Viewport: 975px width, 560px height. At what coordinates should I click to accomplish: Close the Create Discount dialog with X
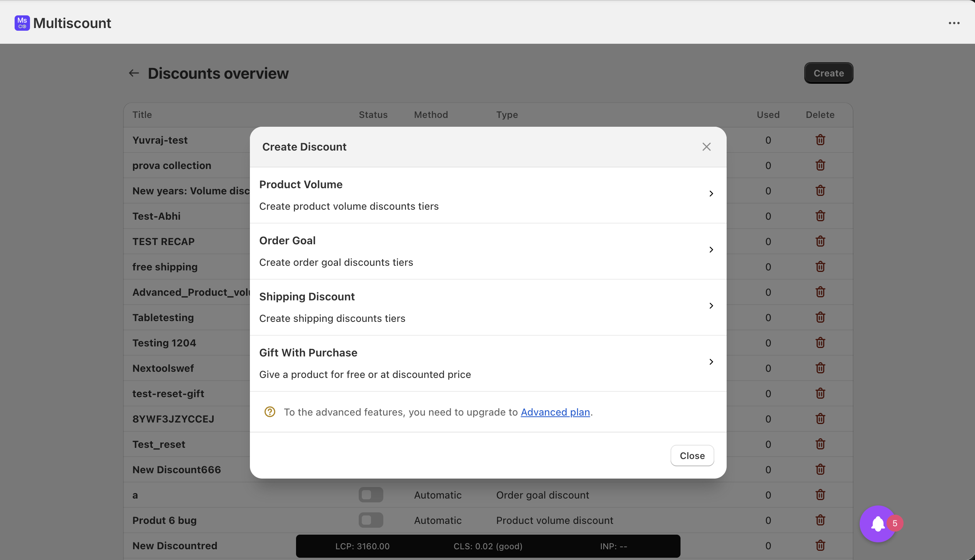[706, 147]
